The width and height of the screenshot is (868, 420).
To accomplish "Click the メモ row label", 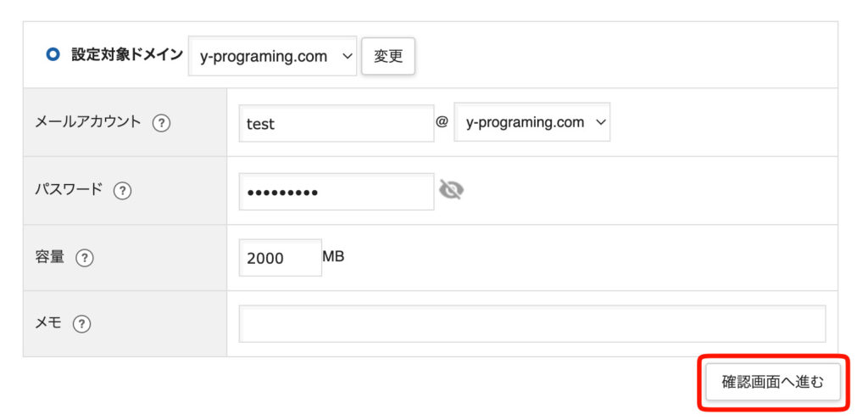I will pos(48,323).
